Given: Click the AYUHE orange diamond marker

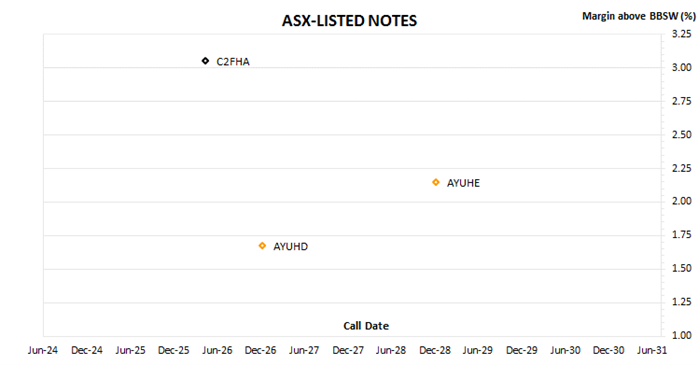Looking at the screenshot, I should (x=436, y=182).
